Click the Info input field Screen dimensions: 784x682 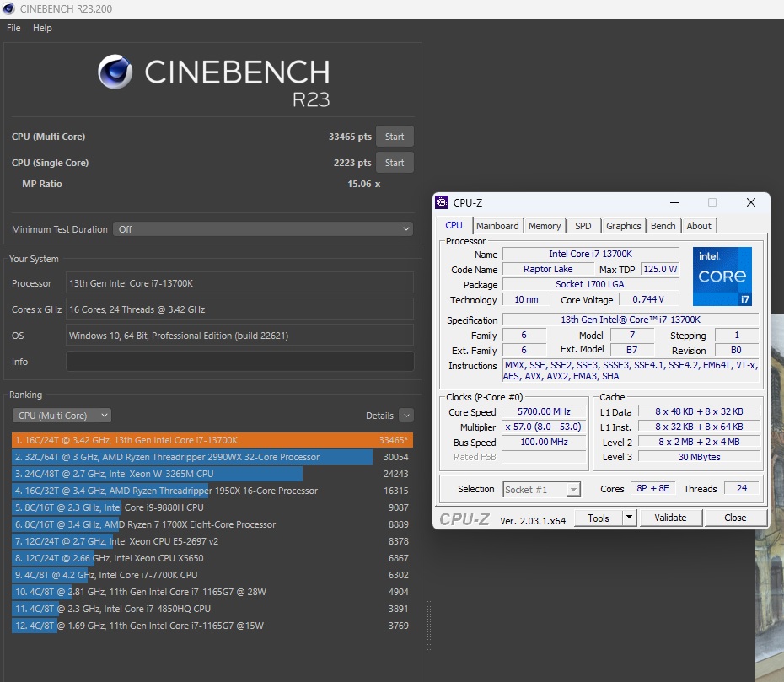point(240,362)
